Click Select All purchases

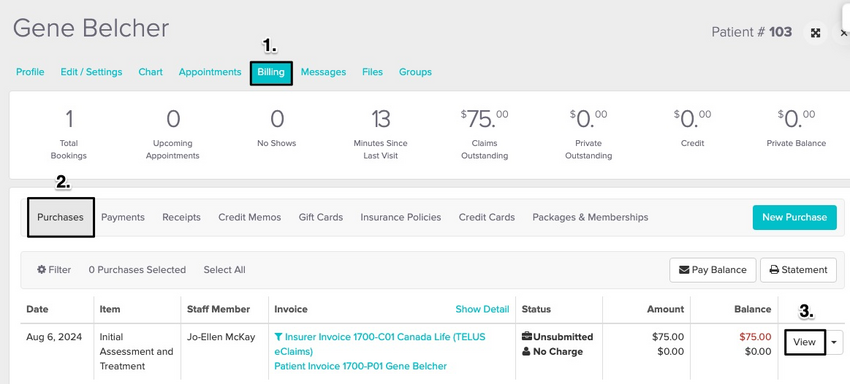click(x=224, y=270)
